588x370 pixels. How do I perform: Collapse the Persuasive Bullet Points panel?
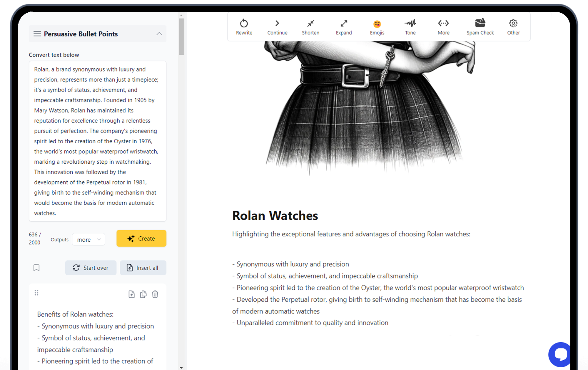159,34
